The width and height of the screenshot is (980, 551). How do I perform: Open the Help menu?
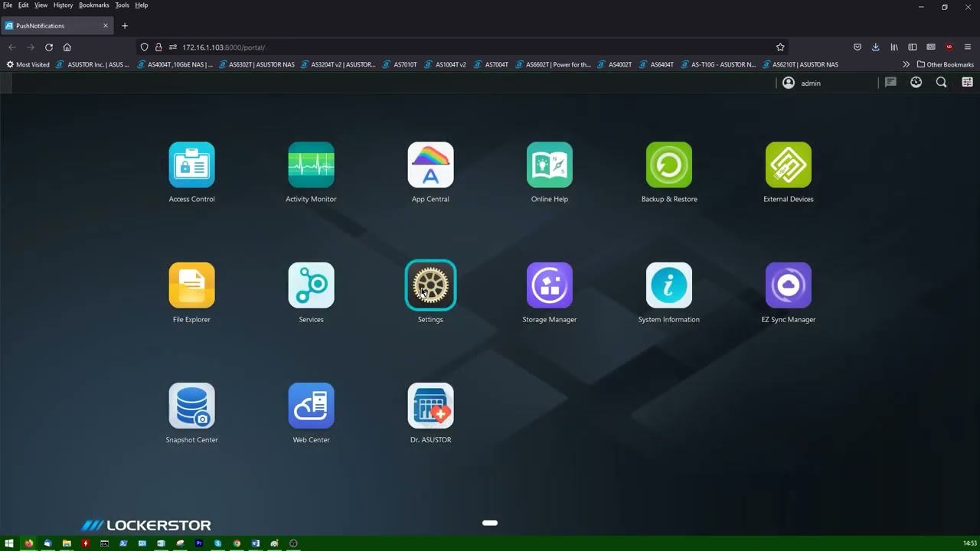click(x=142, y=5)
